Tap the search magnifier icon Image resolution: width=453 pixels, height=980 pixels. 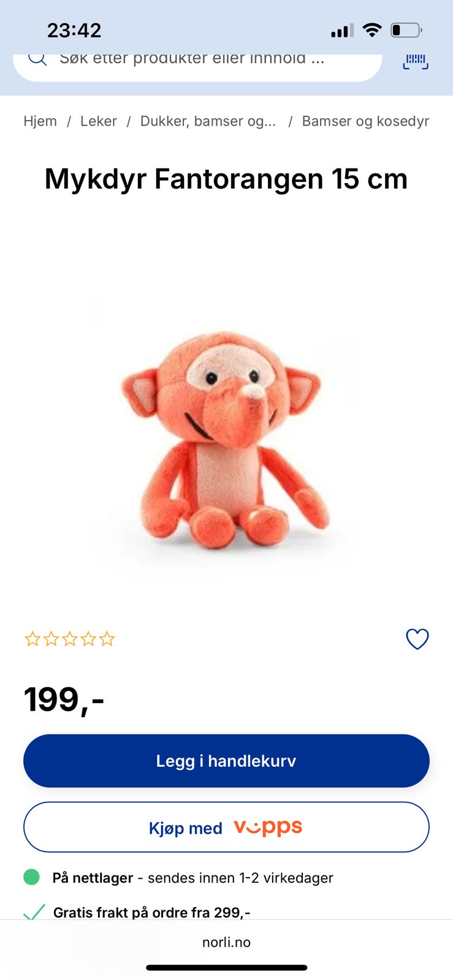(x=37, y=59)
